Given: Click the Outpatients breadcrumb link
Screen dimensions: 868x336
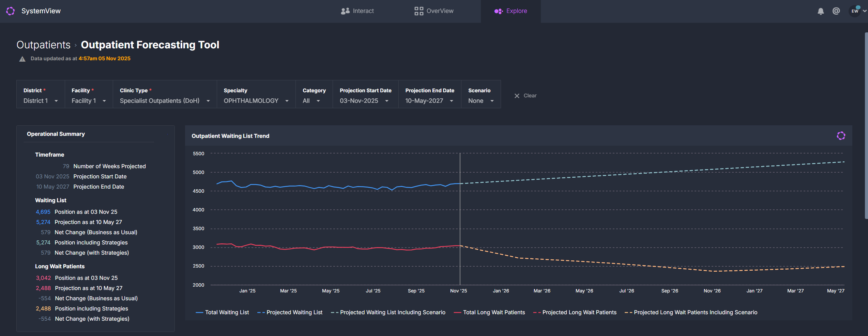Looking at the screenshot, I should click(43, 45).
